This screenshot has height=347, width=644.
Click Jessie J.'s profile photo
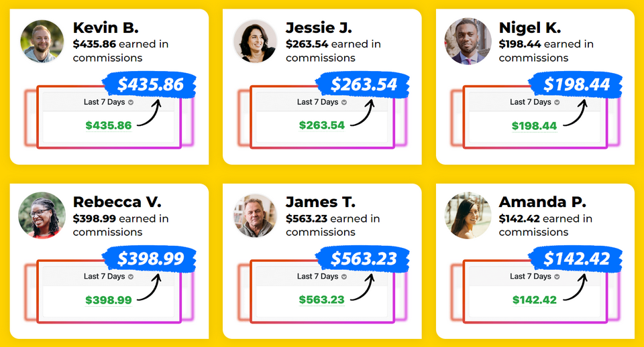coord(254,42)
